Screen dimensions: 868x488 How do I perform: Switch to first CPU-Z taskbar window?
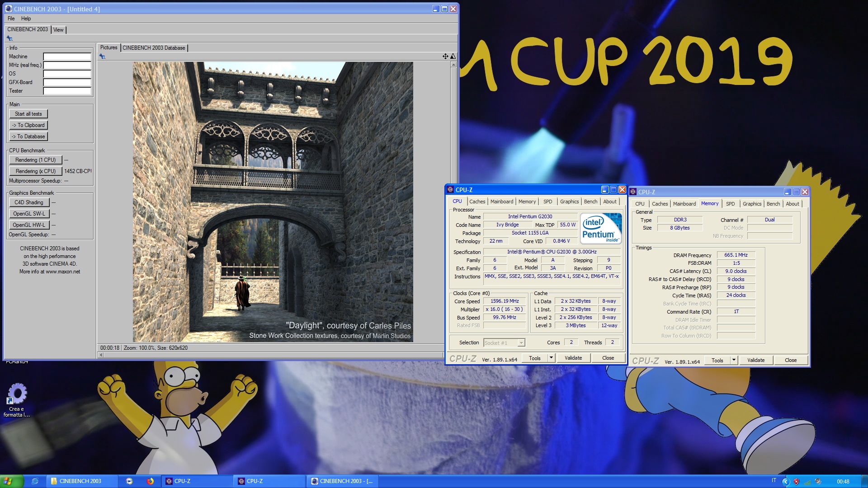click(x=197, y=481)
